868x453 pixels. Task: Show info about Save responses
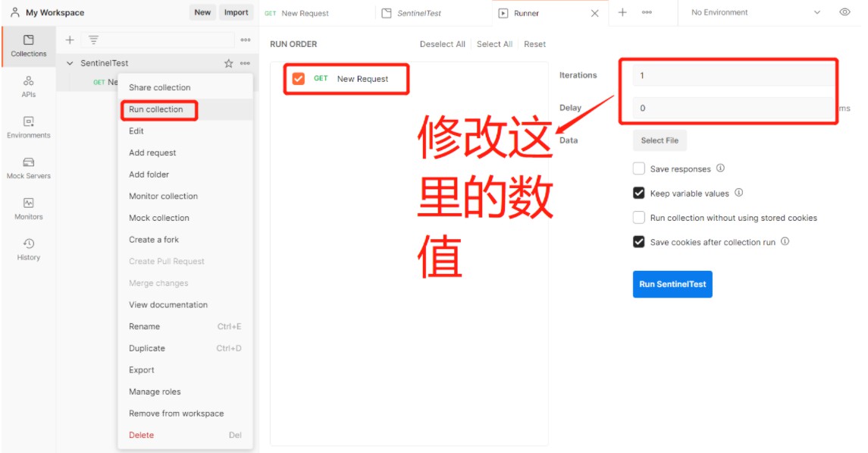720,168
